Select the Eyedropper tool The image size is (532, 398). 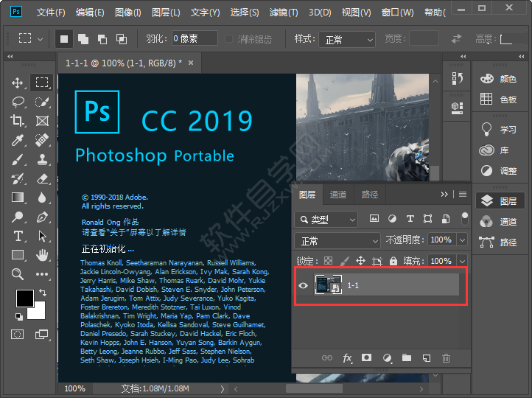18,140
